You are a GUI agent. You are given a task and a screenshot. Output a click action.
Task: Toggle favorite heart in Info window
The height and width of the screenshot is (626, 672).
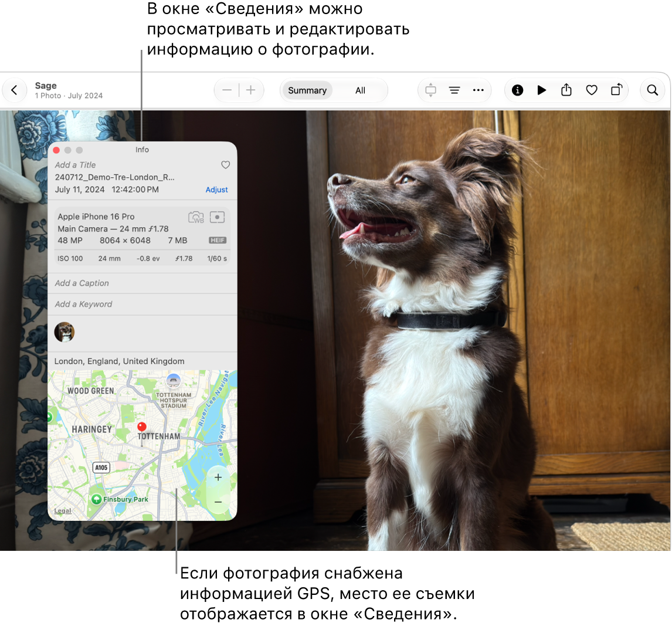(x=225, y=165)
